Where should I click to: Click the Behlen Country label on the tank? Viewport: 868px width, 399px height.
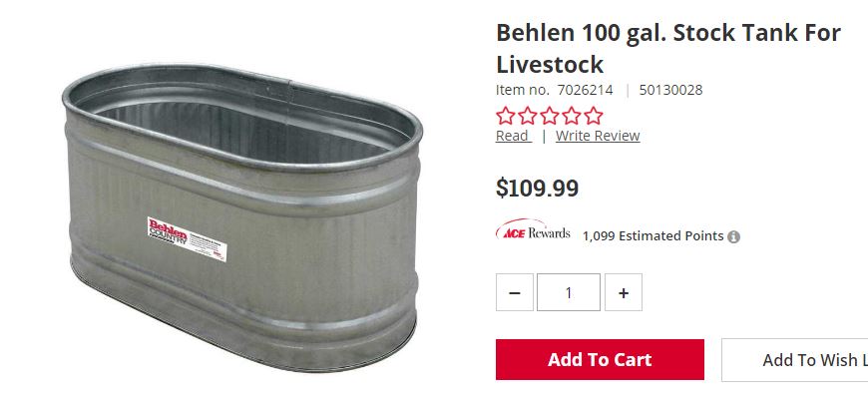click(x=188, y=240)
